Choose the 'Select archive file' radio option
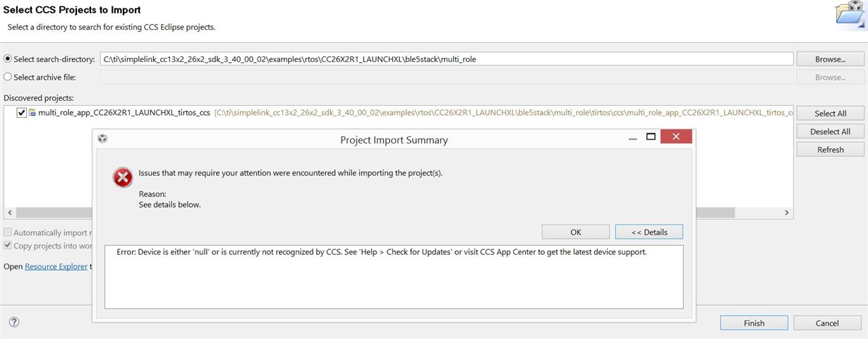This screenshot has height=339, width=868. [x=8, y=77]
